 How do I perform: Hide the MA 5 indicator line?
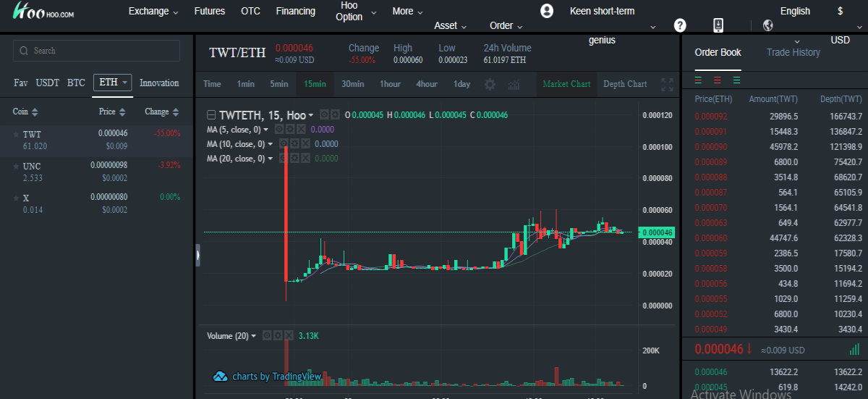coord(279,129)
